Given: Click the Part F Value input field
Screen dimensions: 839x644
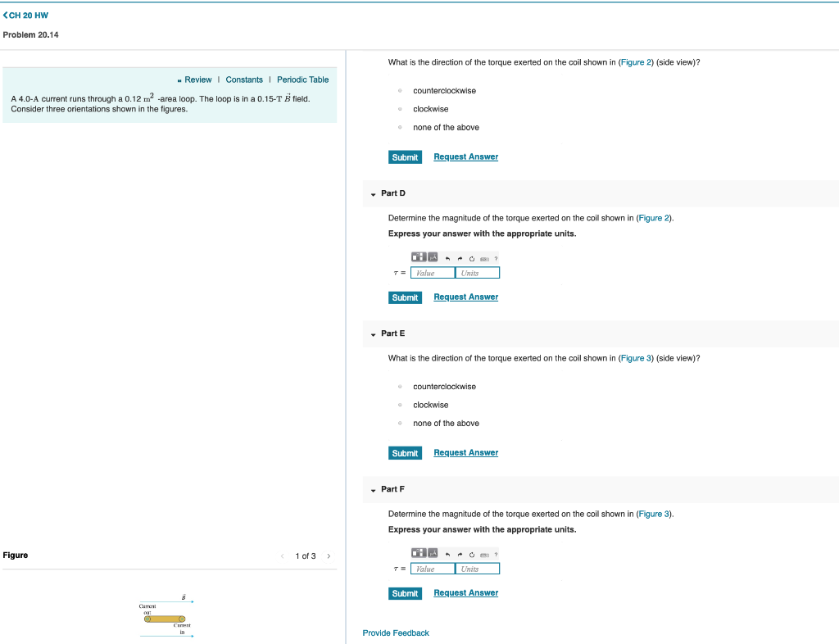Looking at the screenshot, I should coord(433,569).
